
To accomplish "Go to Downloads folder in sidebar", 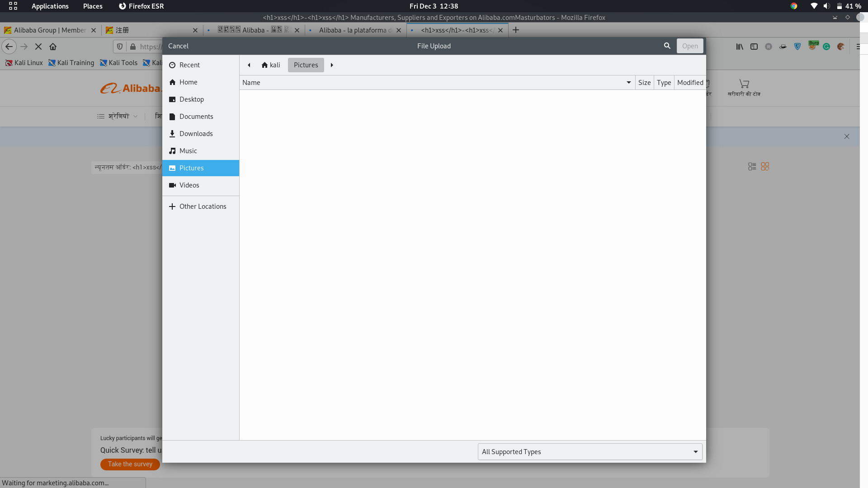I will [195, 134].
